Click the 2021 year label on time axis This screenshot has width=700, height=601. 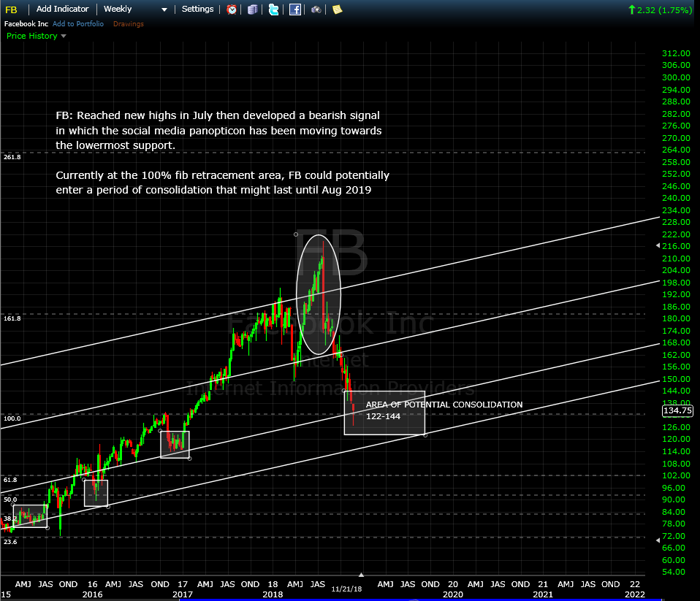(x=543, y=594)
